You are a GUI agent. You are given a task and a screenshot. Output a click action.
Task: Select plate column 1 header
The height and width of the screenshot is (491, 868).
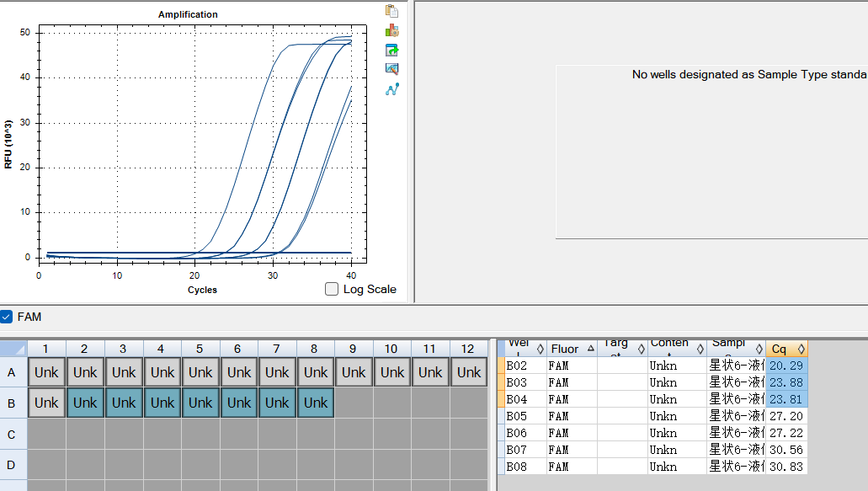pos(46,349)
